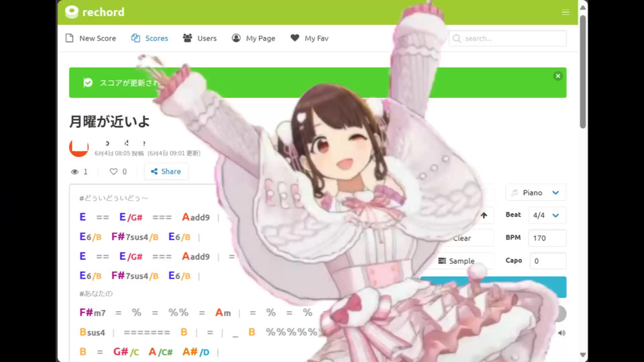The image size is (644, 362).
Task: Click the F#m7 chord
Action: point(93,313)
